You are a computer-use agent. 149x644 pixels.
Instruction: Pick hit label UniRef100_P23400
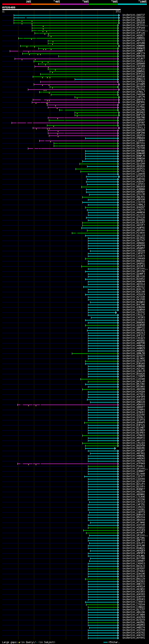[133, 233]
